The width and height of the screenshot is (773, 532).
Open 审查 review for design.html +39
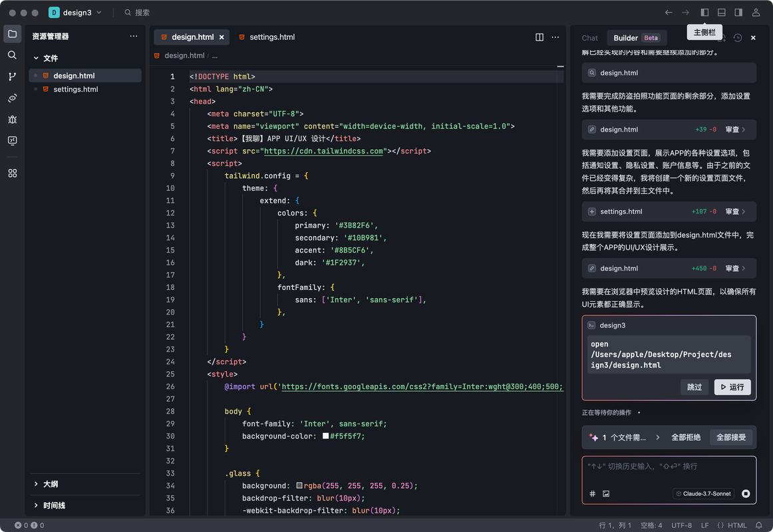[x=735, y=130]
